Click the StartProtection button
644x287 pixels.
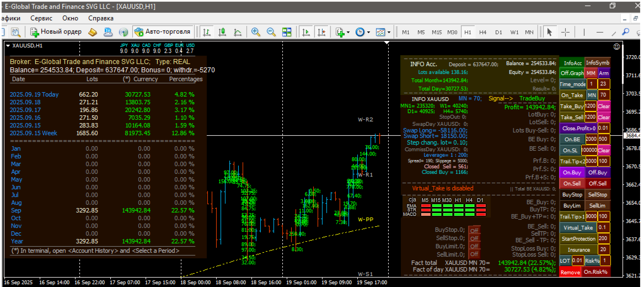[x=578, y=238]
